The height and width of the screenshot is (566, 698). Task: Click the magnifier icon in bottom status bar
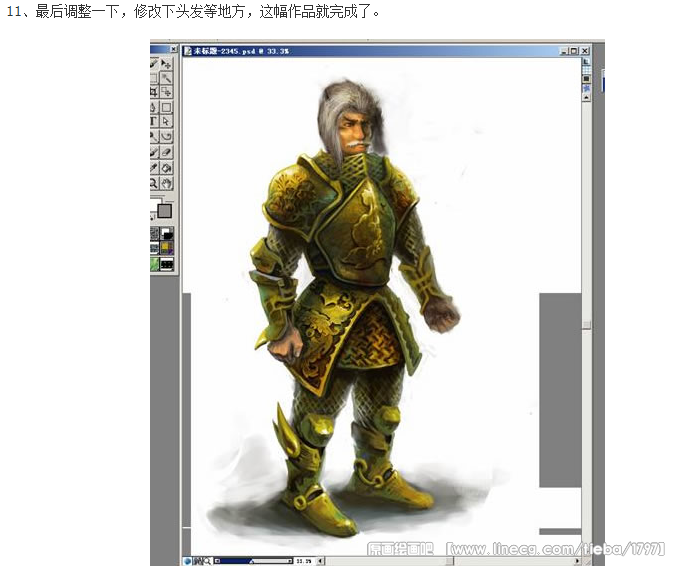[x=207, y=561]
